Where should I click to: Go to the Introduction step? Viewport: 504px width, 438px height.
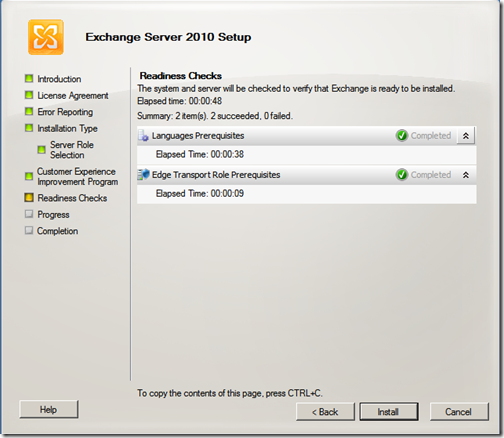pyautogui.click(x=59, y=79)
